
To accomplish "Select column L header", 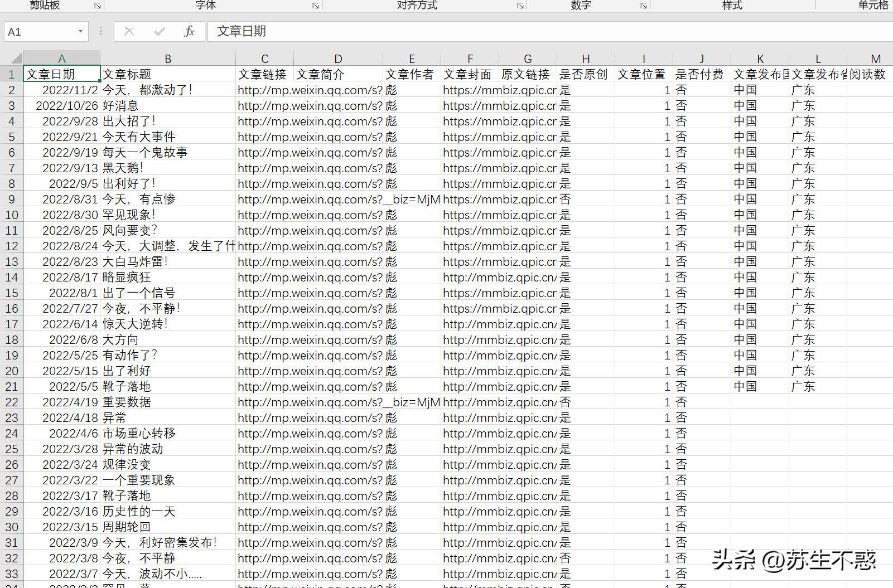I will tap(818, 59).
